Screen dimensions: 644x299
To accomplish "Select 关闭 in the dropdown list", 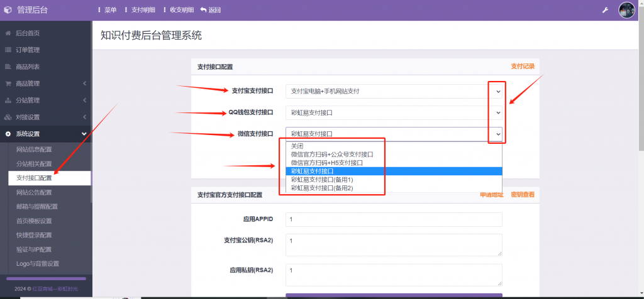I will [x=394, y=146].
